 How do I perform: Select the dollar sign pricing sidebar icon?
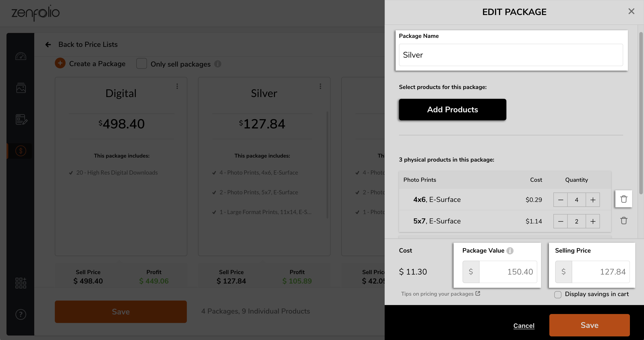click(21, 151)
